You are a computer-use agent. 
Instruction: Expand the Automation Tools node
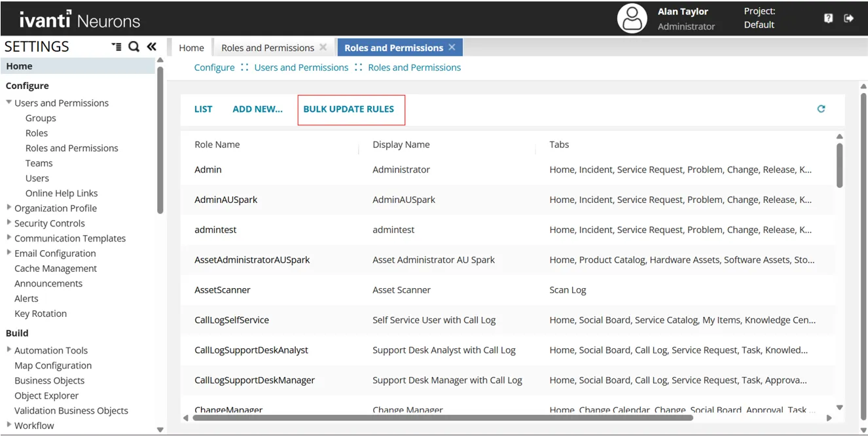[x=9, y=350]
